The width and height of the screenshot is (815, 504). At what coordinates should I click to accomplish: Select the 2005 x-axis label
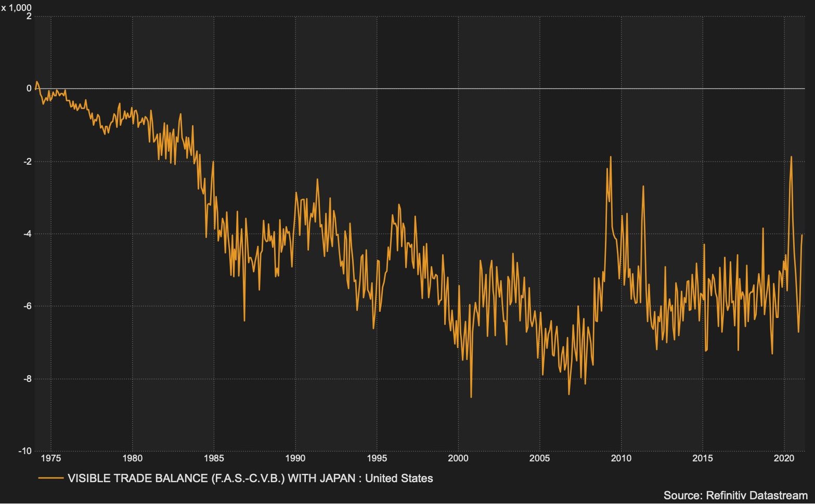[x=539, y=458]
